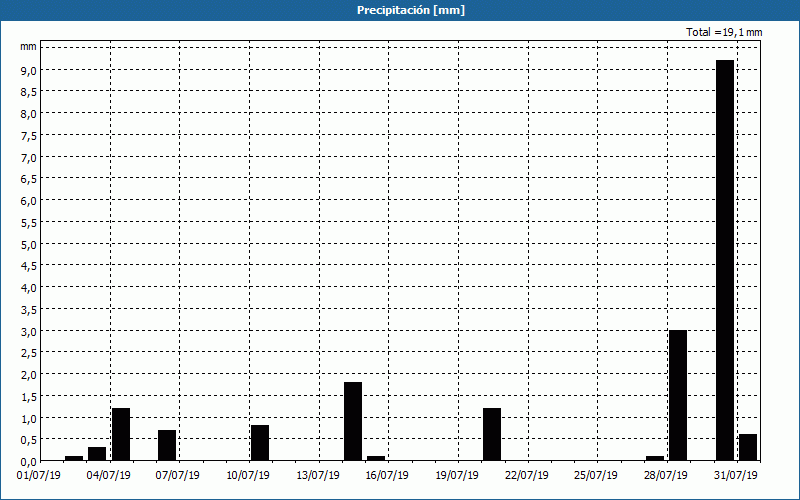
Task: Select the 5,0 y-axis label
Action: 29,244
